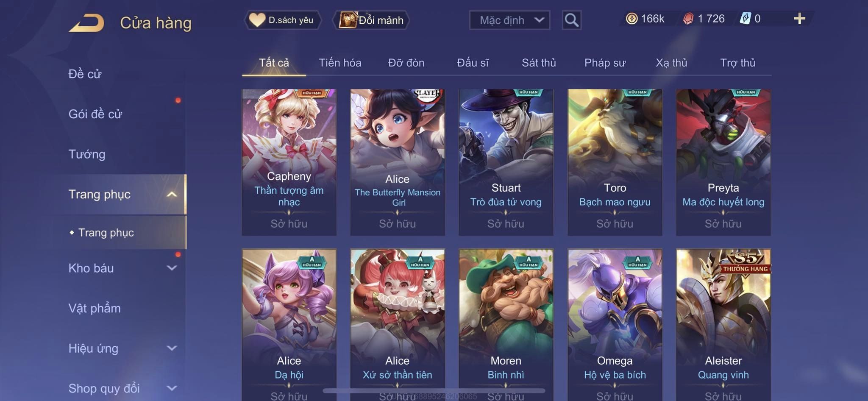
Task: Open Đổi mảnh shard exchange
Action: pos(372,20)
